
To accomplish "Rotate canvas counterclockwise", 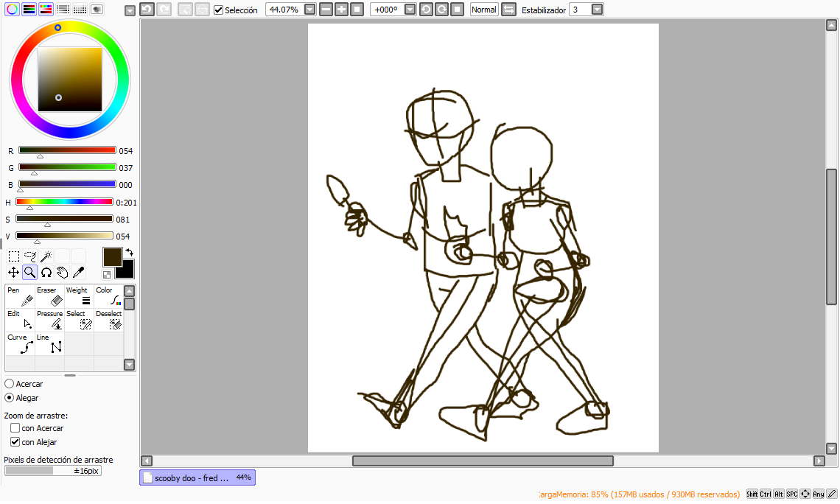I will 426,9.
